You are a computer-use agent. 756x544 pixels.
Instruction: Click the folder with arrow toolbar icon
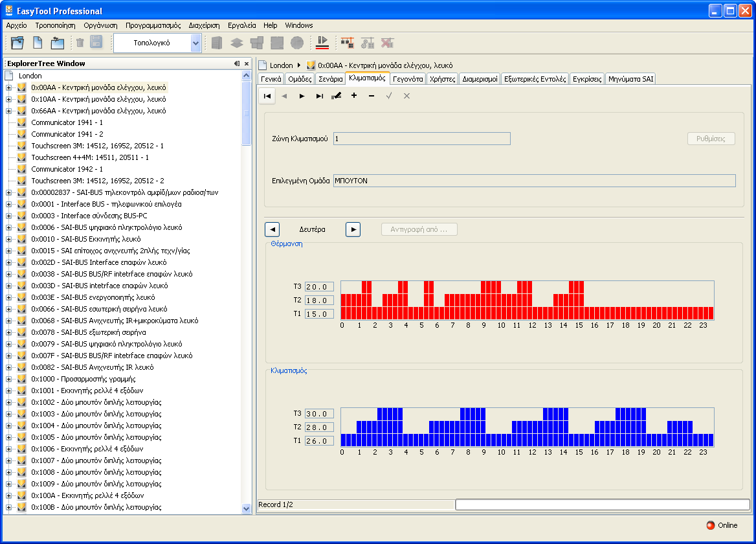pyautogui.click(x=58, y=43)
